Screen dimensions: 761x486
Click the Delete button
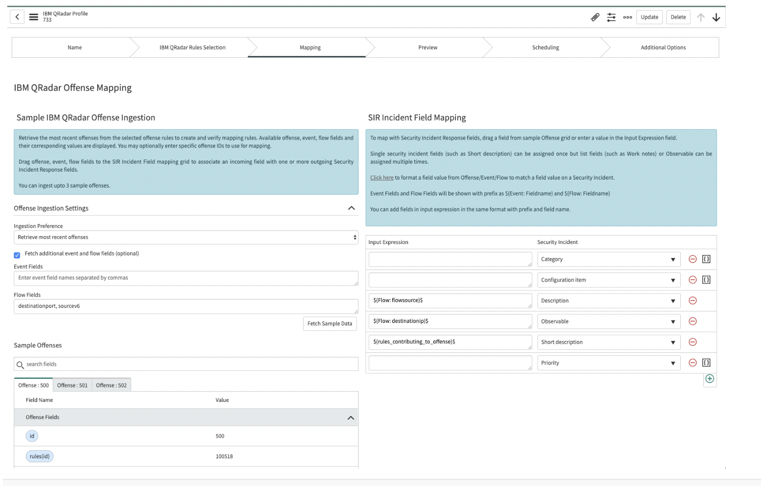point(678,17)
